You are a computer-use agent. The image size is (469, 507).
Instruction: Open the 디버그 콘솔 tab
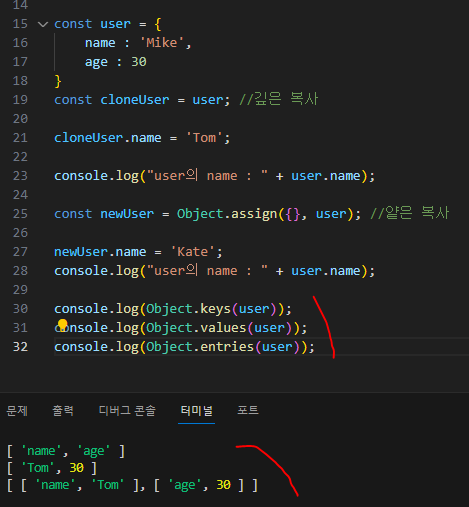[x=127, y=411]
